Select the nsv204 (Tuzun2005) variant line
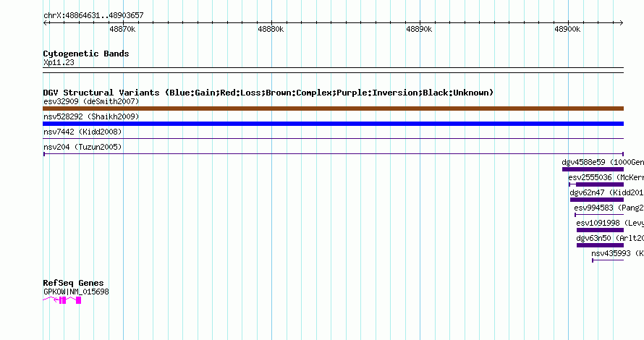The height and width of the screenshot is (340, 644). 333,154
